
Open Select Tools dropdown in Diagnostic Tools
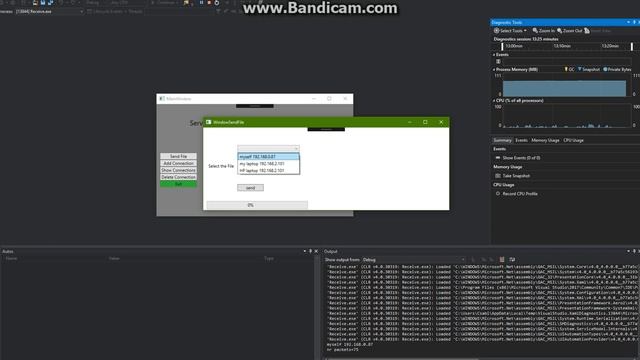click(510, 31)
